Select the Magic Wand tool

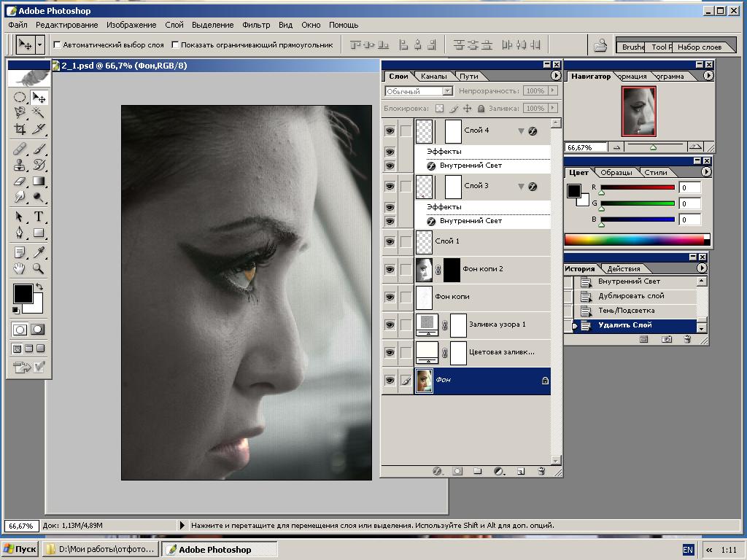tap(39, 113)
